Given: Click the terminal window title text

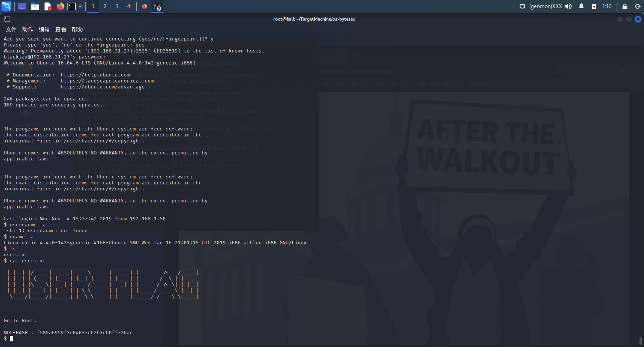Looking at the screenshot, I should 314,19.
